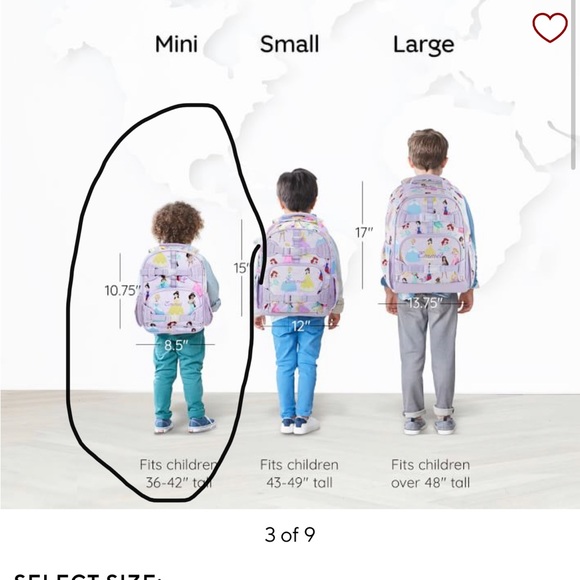This screenshot has width=580, height=580.
Task: Click the 8.5" width measurement label
Action: pyautogui.click(x=176, y=345)
